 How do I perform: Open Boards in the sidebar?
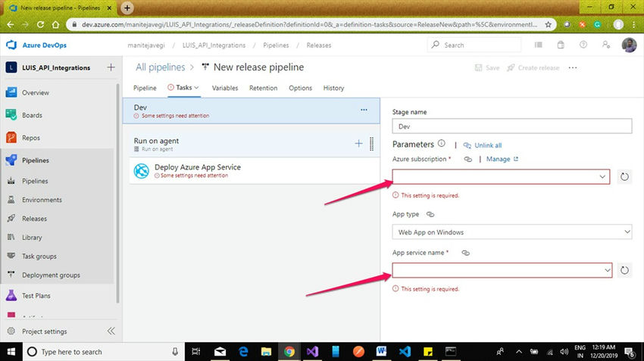[x=32, y=115]
